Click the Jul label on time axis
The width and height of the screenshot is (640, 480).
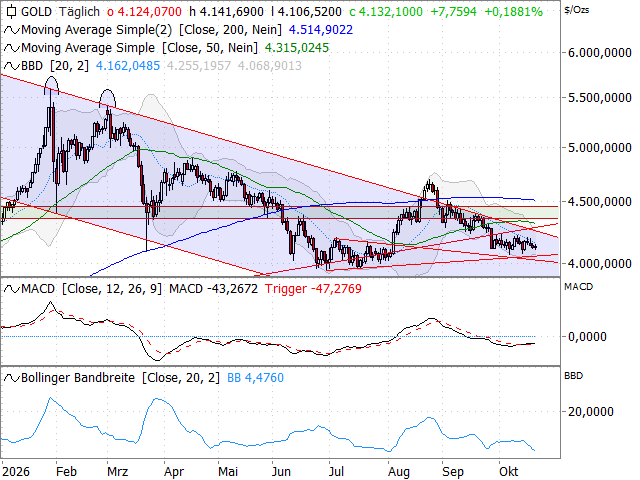tap(336, 472)
